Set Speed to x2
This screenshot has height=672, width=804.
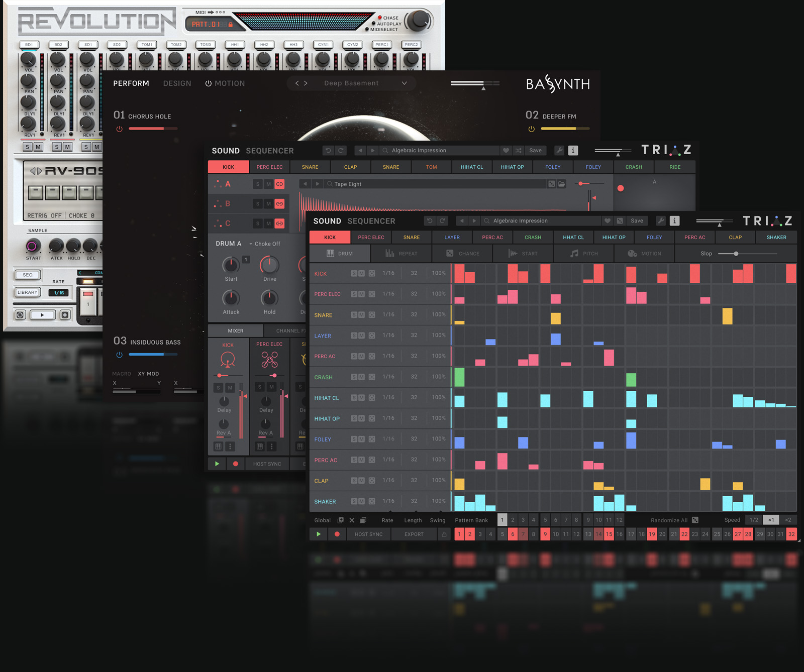(x=788, y=520)
